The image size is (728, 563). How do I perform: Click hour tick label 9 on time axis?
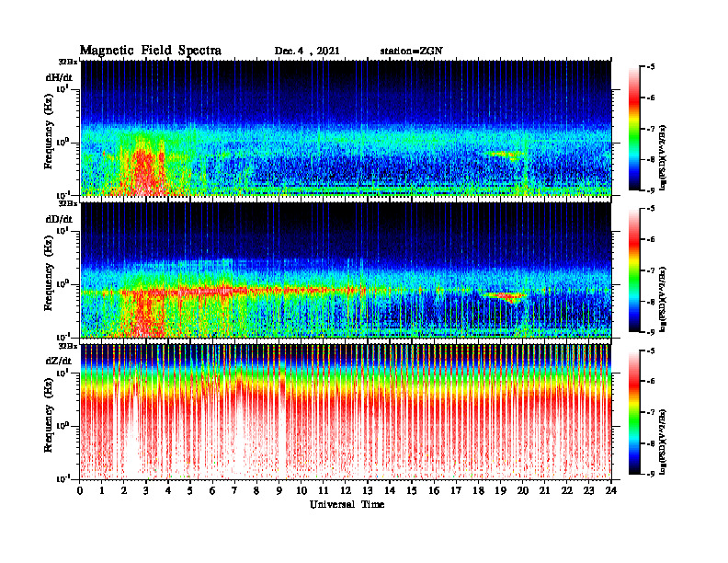[279, 490]
